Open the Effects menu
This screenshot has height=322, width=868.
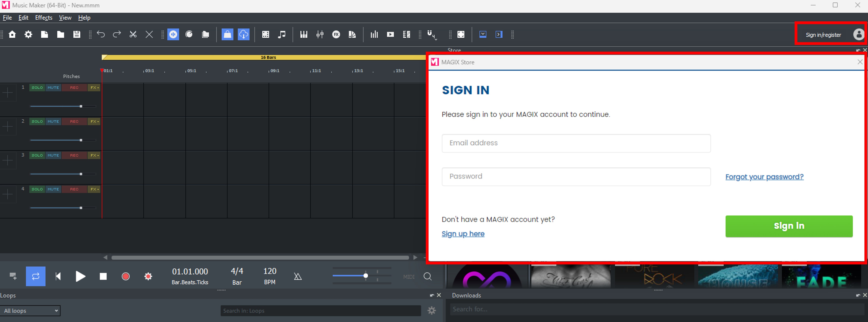click(44, 18)
